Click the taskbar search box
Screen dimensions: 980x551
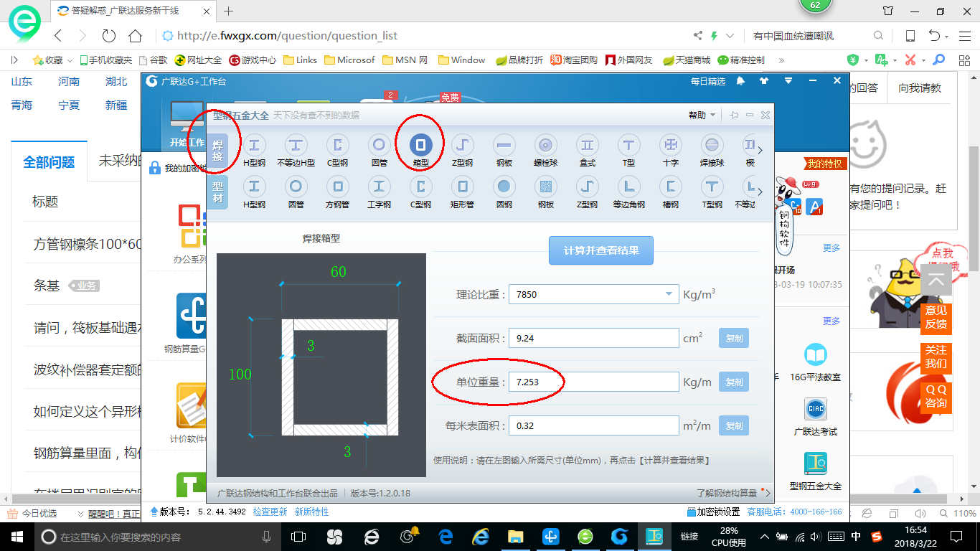coord(158,536)
